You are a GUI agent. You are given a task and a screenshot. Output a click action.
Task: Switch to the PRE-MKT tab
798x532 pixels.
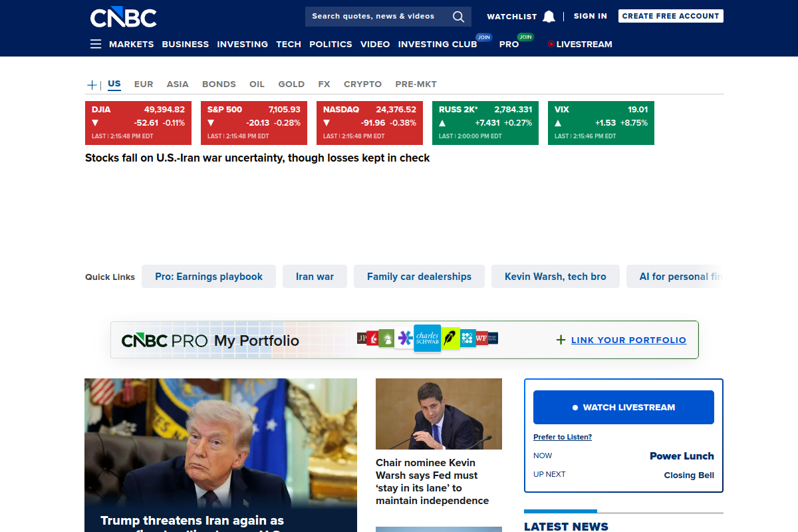(x=416, y=84)
